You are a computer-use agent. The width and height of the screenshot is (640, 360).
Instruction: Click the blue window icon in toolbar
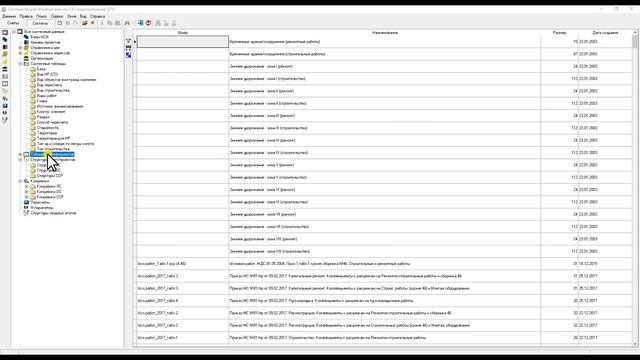pos(140,23)
